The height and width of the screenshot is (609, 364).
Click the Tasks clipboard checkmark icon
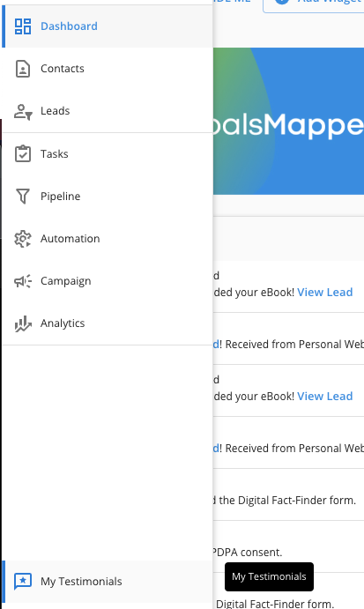point(23,153)
